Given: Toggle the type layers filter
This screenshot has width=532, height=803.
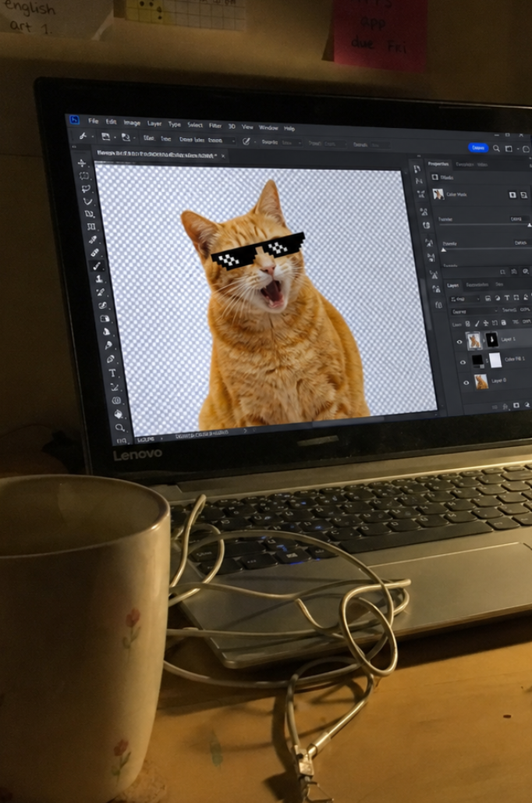Looking at the screenshot, I should pyautogui.click(x=507, y=298).
